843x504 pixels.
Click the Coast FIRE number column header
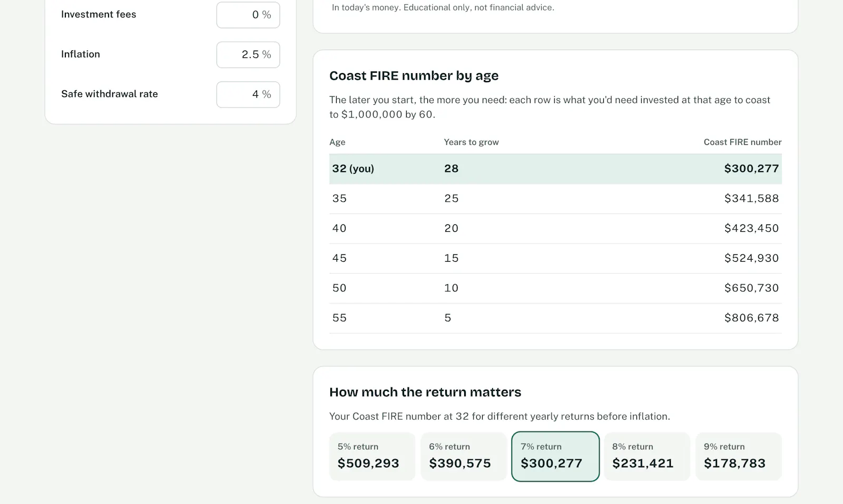click(x=742, y=142)
